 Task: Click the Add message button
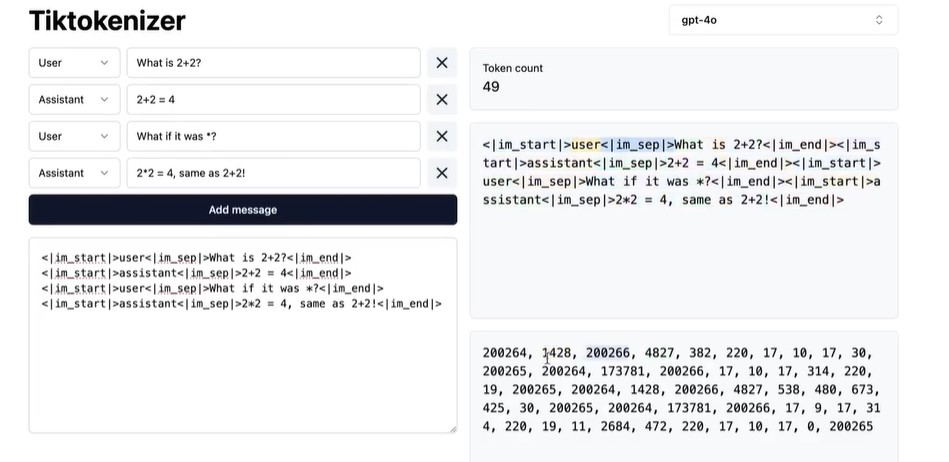point(242,210)
